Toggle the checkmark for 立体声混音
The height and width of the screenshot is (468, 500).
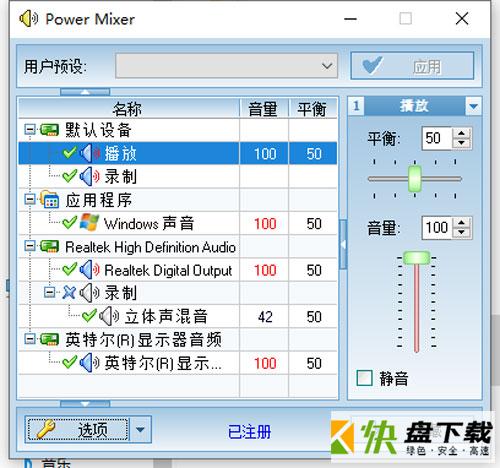click(89, 316)
